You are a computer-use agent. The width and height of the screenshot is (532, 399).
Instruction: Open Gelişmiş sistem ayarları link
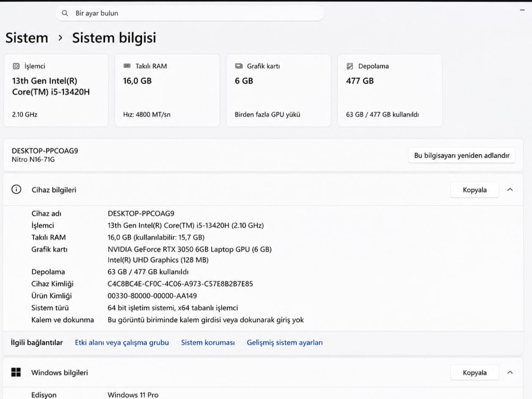(x=285, y=342)
